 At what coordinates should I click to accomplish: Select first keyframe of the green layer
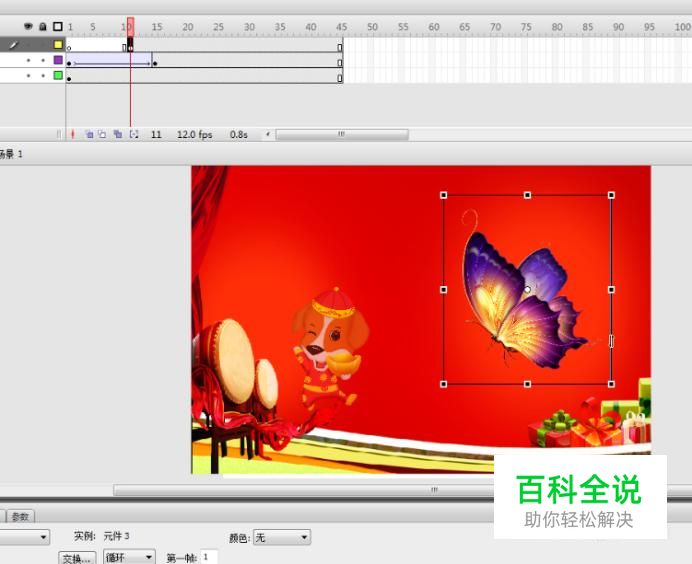tap(69, 79)
